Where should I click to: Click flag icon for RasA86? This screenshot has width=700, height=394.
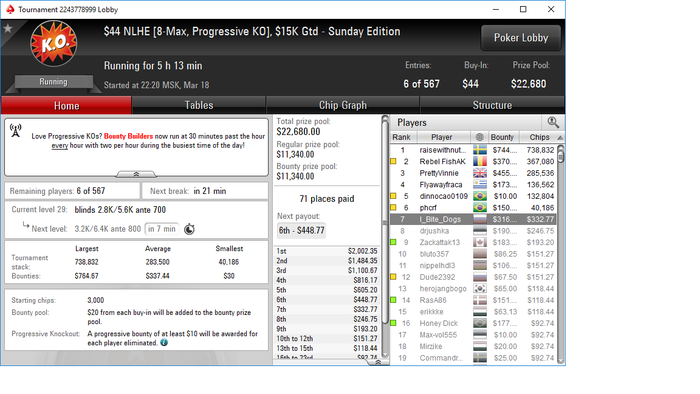480,300
